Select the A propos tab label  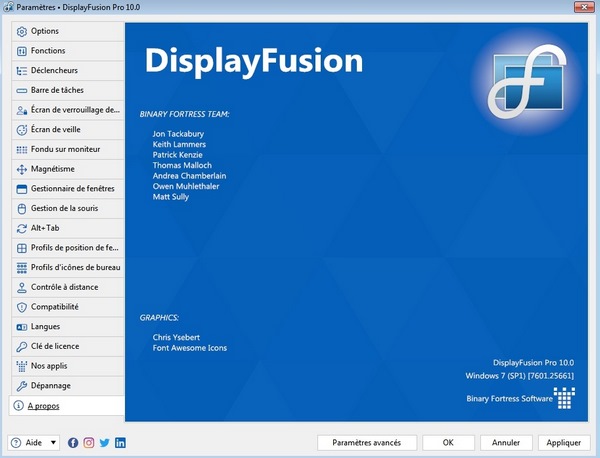click(x=44, y=406)
